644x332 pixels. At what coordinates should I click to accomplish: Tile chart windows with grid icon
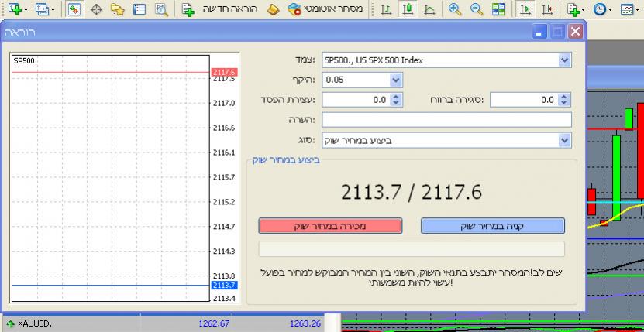pyautogui.click(x=498, y=9)
